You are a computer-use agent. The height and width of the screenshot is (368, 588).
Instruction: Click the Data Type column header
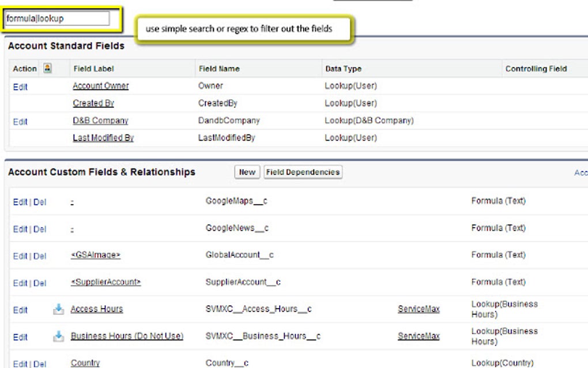click(344, 69)
